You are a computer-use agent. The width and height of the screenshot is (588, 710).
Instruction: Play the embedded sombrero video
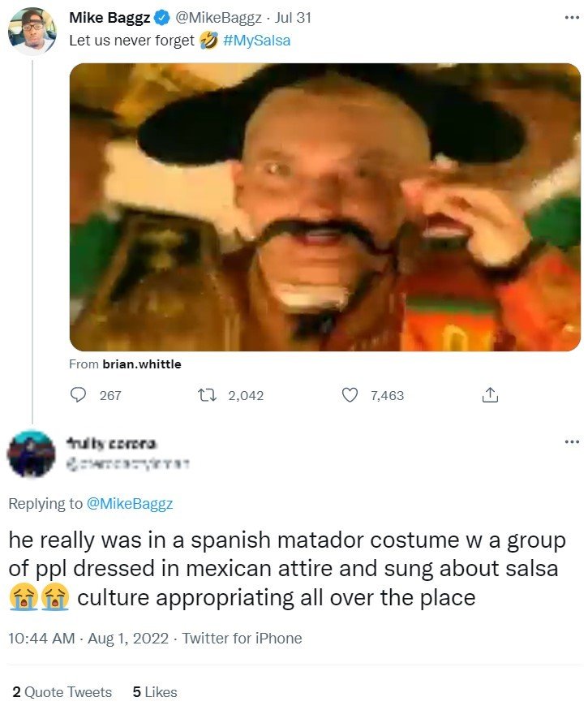[325, 208]
